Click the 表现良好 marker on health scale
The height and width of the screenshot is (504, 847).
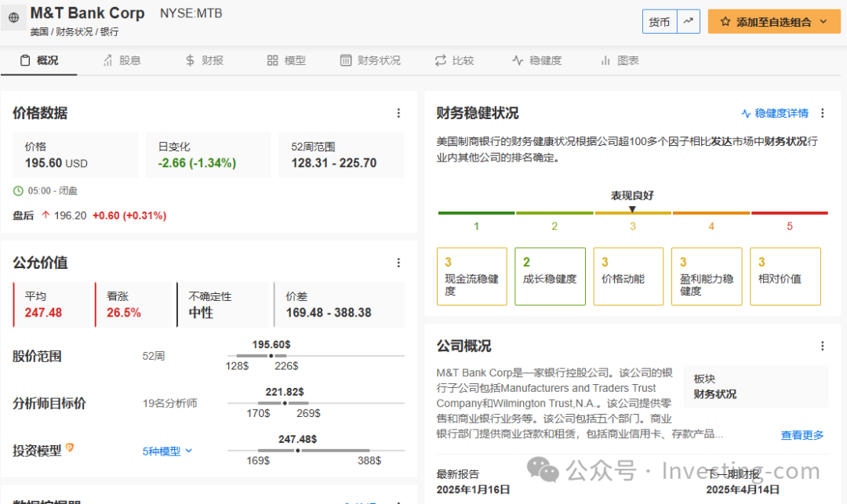pos(632,209)
